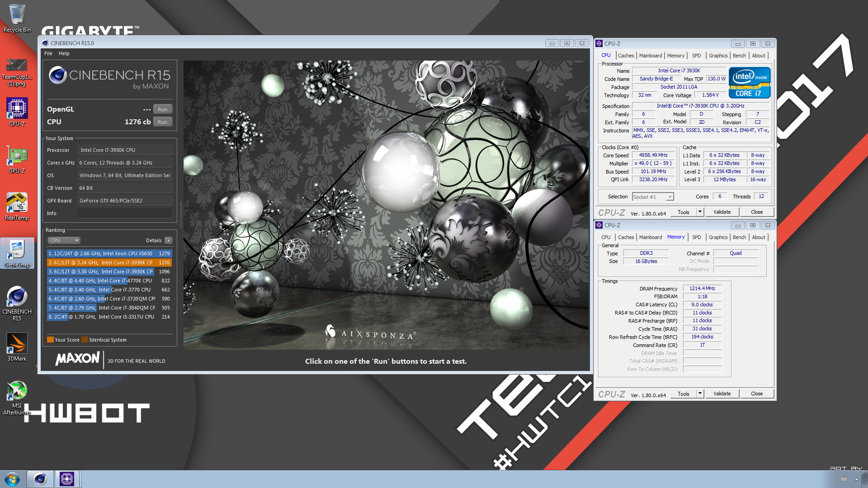Screen dimensions: 868x488
Task: Open Bench tab in lower CPU-Z window
Action: coord(740,237)
